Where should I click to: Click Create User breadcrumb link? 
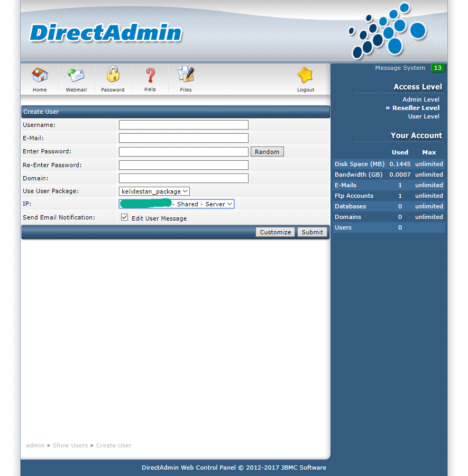(114, 445)
